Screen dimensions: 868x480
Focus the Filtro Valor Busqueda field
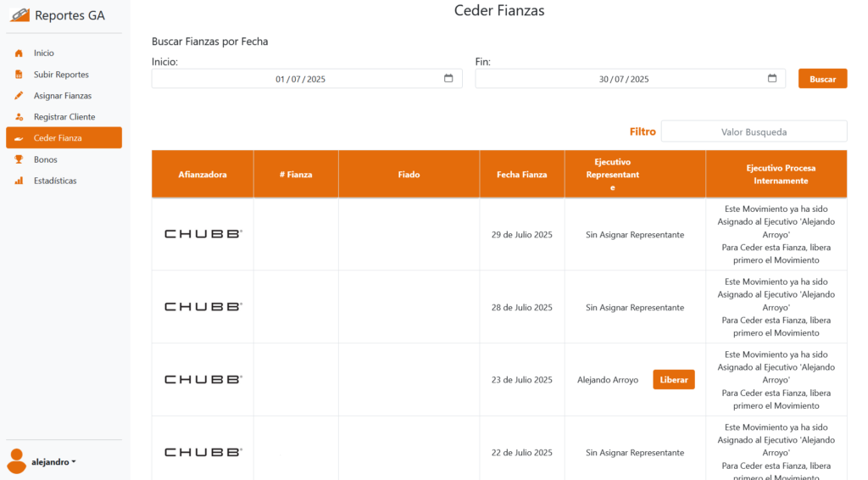pyautogui.click(x=754, y=132)
